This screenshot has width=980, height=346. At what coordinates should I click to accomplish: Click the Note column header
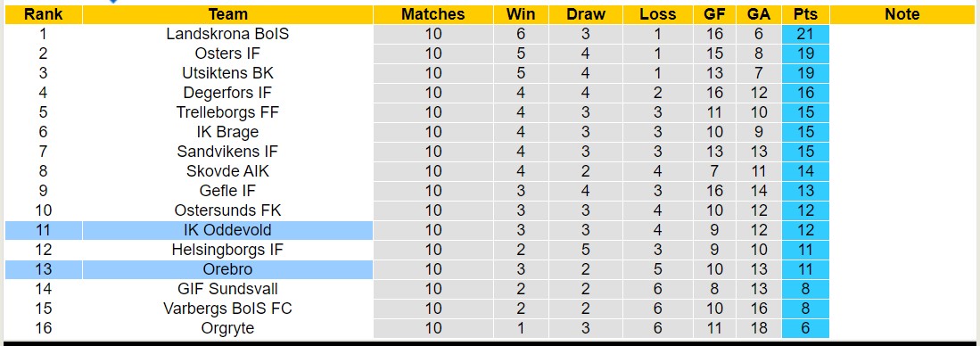pos(902,14)
